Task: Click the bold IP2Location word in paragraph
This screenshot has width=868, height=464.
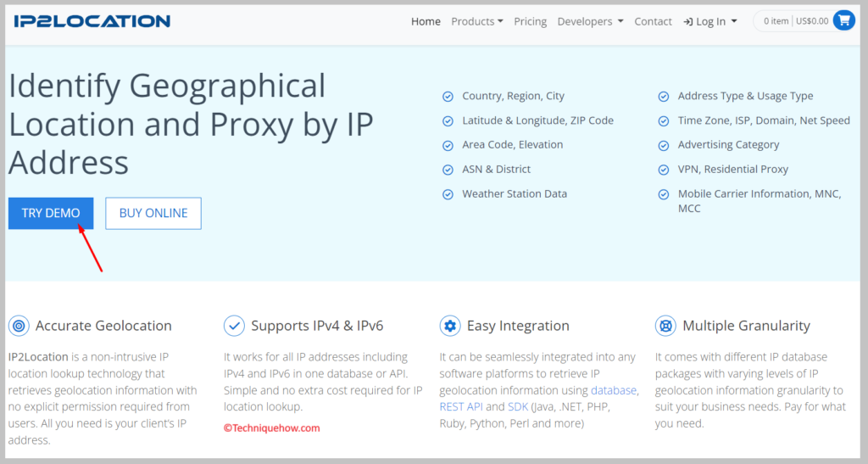Action: pos(38,357)
